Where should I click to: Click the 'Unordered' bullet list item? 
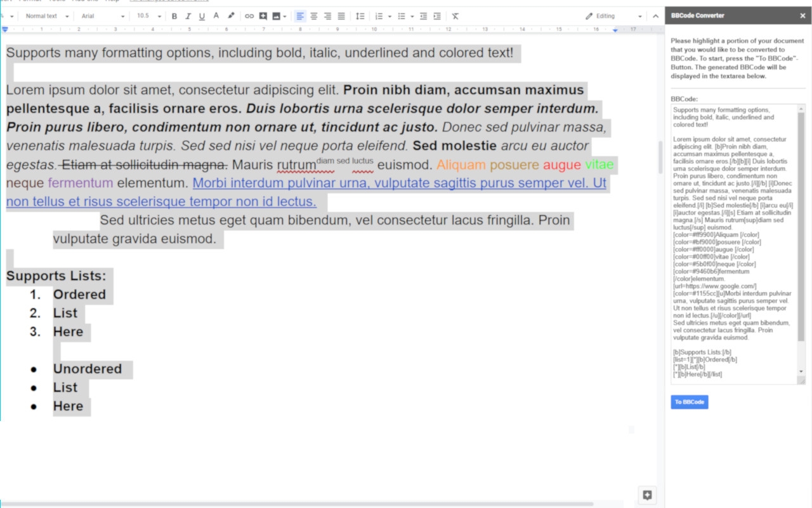coord(88,369)
